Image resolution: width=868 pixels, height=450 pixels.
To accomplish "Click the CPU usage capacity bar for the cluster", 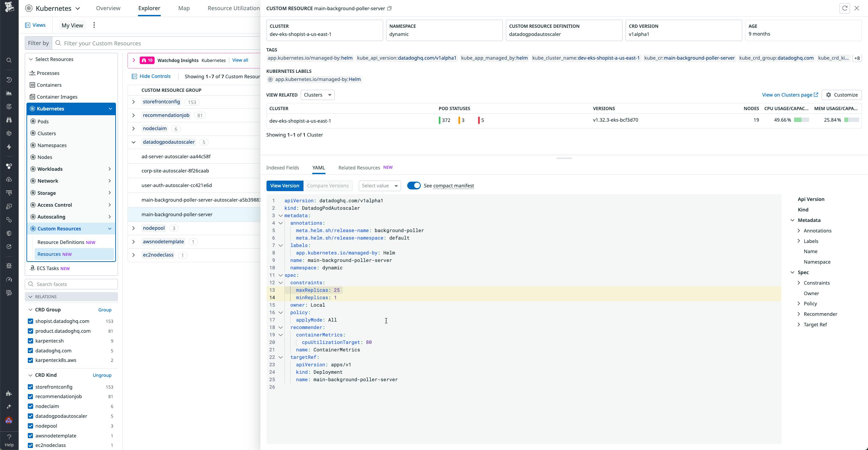I will point(801,120).
